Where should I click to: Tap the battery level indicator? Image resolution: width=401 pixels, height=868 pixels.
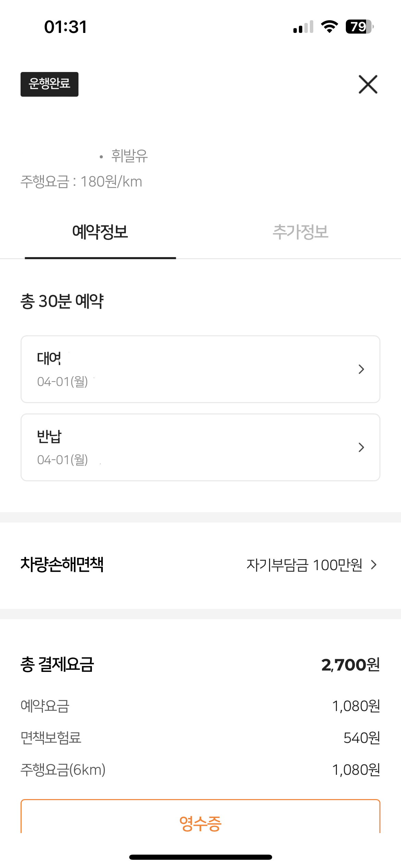[x=359, y=27]
